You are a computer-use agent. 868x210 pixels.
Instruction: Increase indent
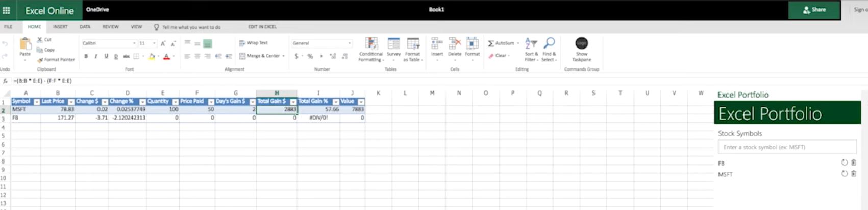coord(228,56)
